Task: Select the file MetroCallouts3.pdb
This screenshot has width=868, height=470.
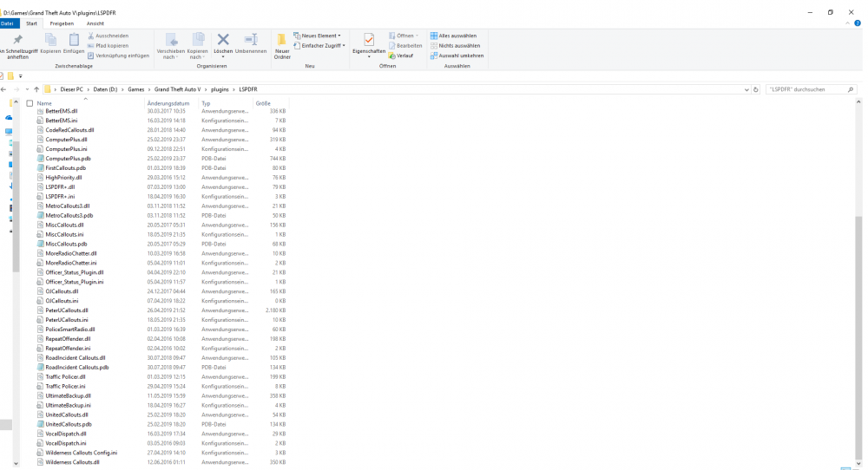Action: 69,216
